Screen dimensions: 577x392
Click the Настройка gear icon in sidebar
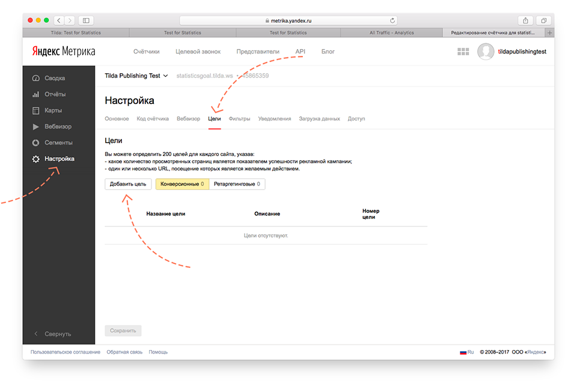coord(35,158)
